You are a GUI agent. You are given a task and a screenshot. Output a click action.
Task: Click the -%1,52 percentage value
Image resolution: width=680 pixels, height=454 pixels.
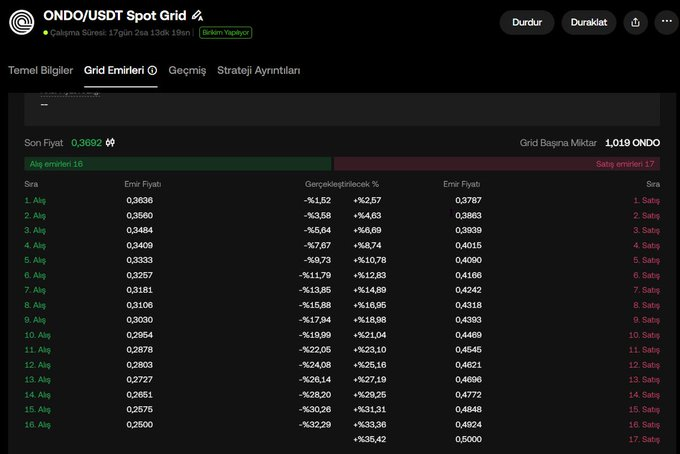point(317,200)
